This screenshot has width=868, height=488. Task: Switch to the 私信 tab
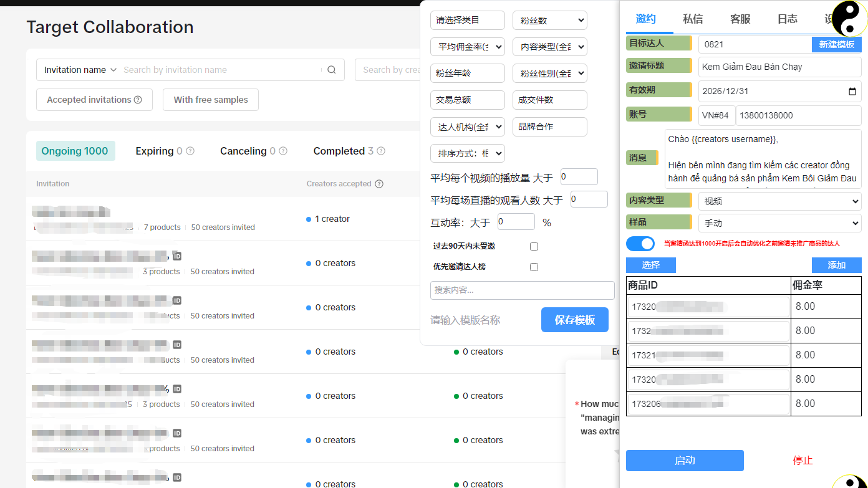point(693,19)
